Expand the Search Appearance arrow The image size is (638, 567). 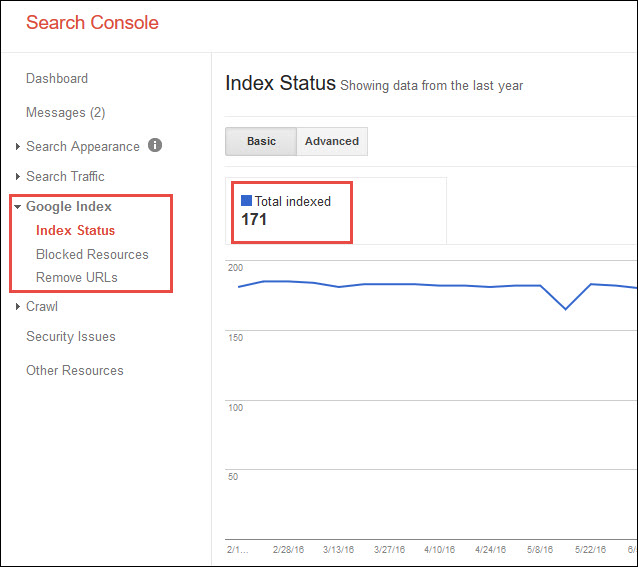(x=17, y=146)
